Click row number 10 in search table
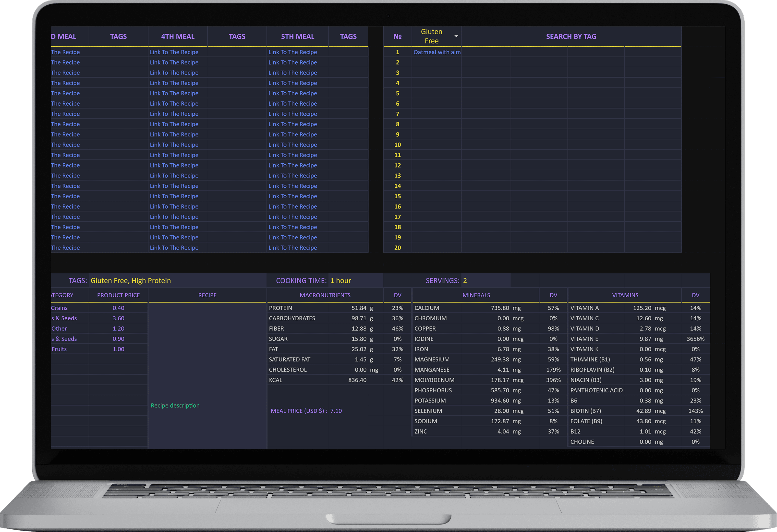Screen dimensions: 777x532 point(397,145)
